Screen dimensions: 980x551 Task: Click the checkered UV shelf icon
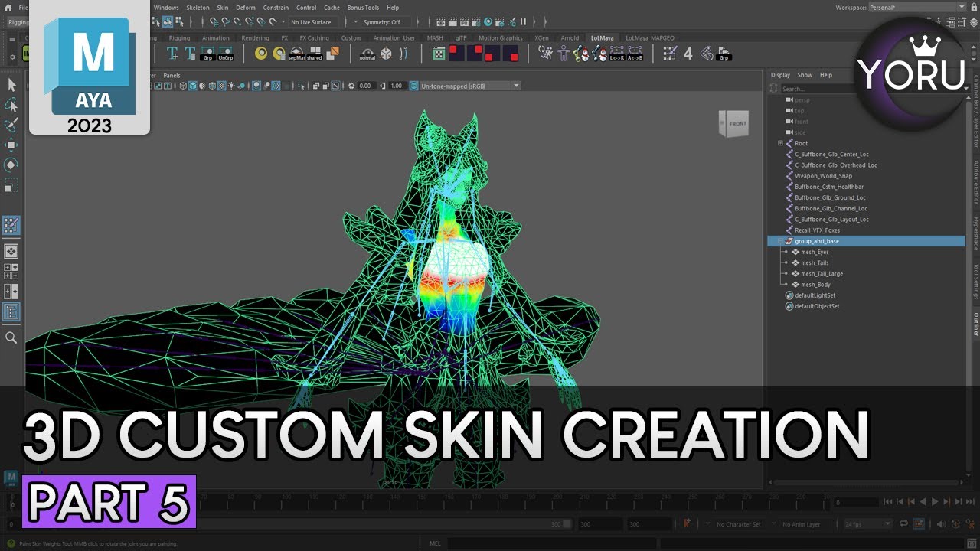(439, 54)
